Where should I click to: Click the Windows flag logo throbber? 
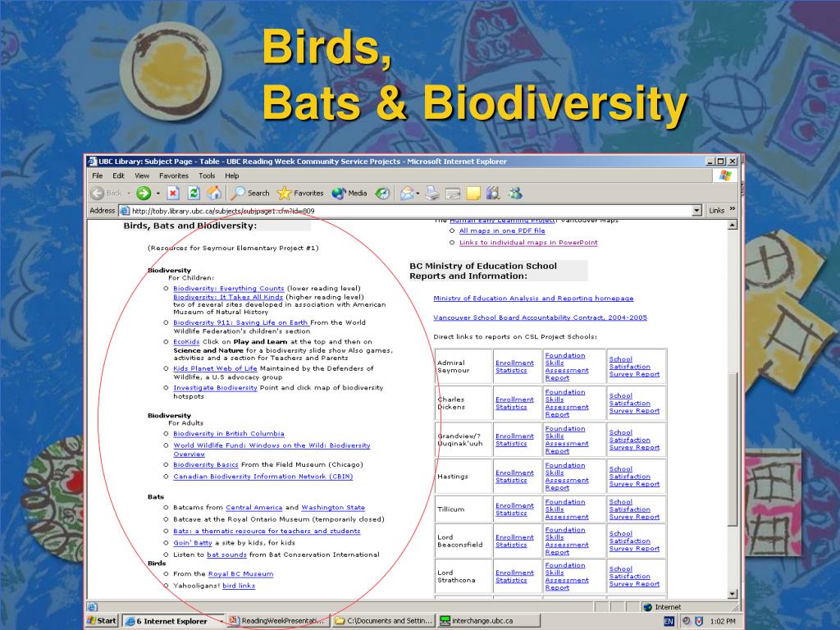[x=725, y=176]
